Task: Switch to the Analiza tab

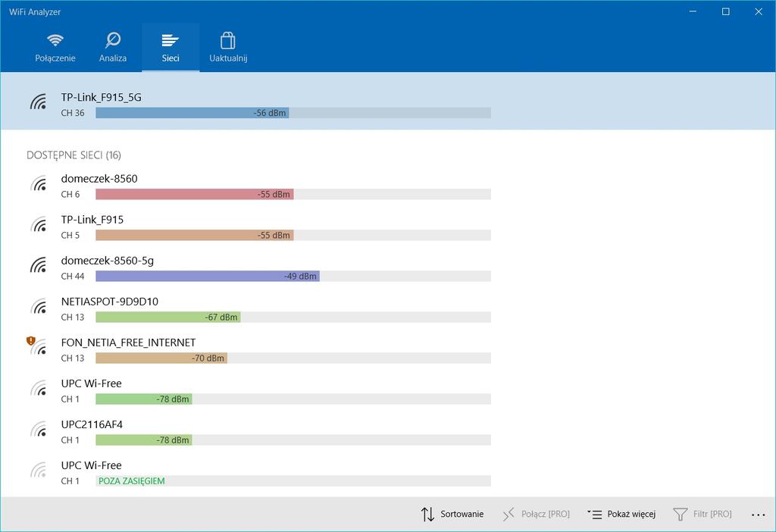Action: click(x=113, y=48)
